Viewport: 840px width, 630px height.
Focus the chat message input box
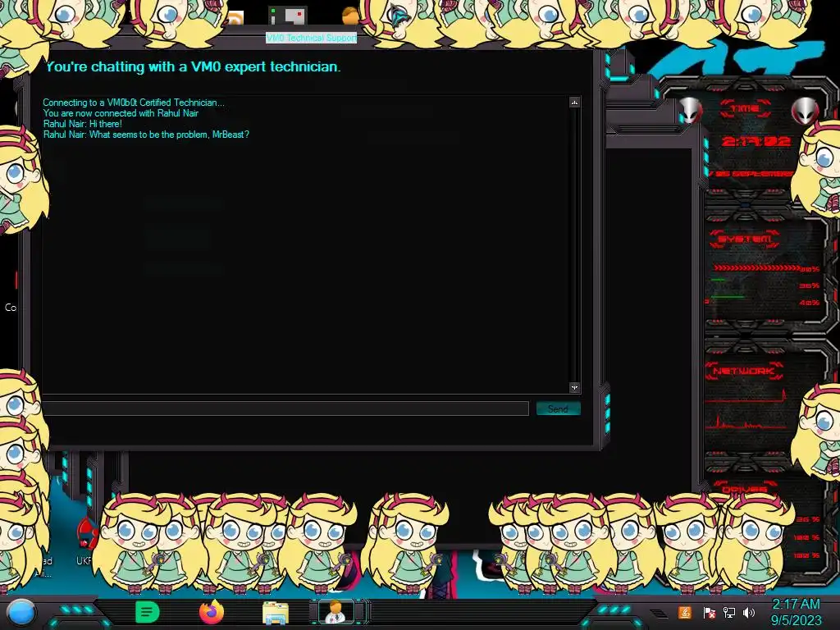click(285, 409)
